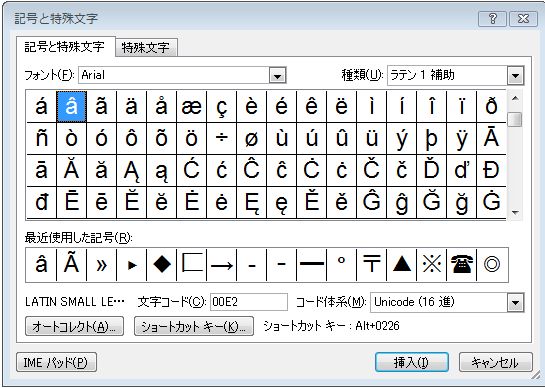Screen dimensions: 545x388
Task: Pick Ą capital A with ogonek
Action: click(131, 170)
